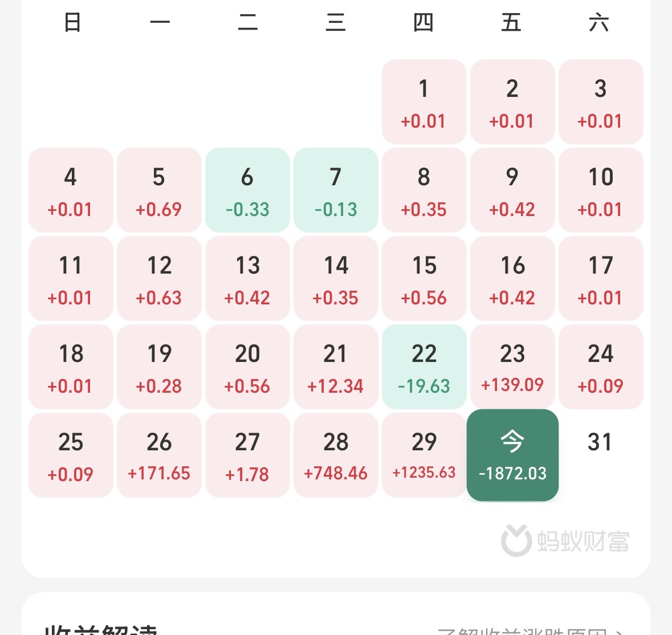Tap day 27 showing +1.78
The height and width of the screenshot is (635, 672).
247,455
